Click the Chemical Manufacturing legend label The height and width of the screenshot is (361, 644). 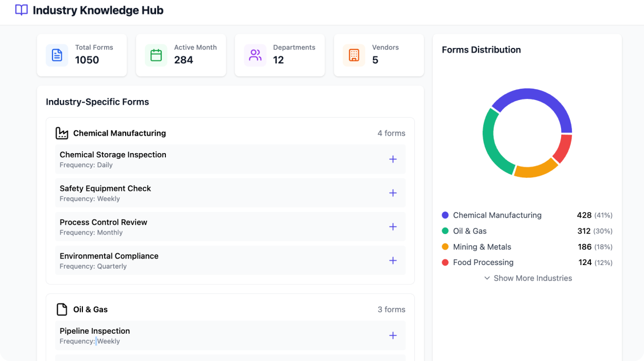click(x=497, y=215)
